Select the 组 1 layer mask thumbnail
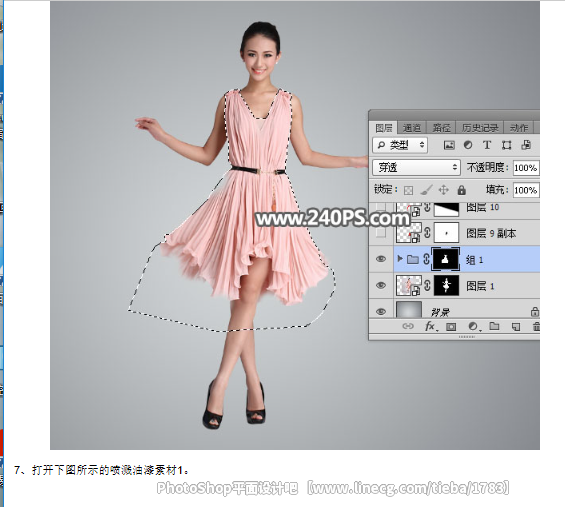The height and width of the screenshot is (507, 565). coord(446,259)
